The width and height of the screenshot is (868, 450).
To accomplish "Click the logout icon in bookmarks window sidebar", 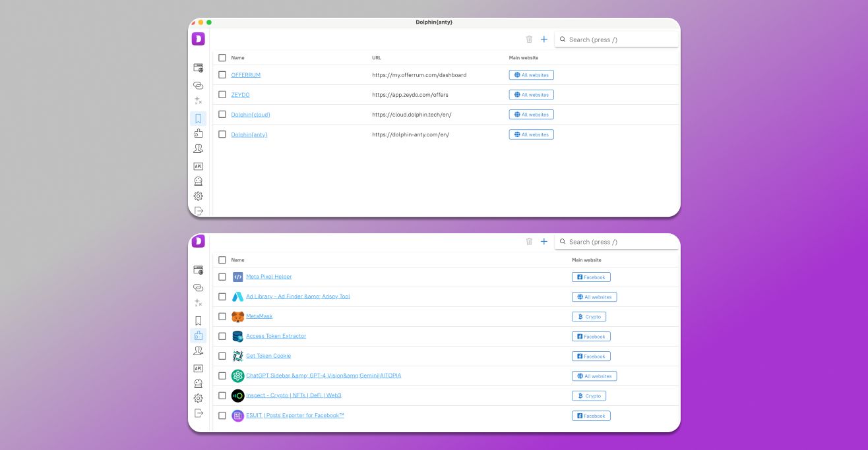I will [x=198, y=211].
